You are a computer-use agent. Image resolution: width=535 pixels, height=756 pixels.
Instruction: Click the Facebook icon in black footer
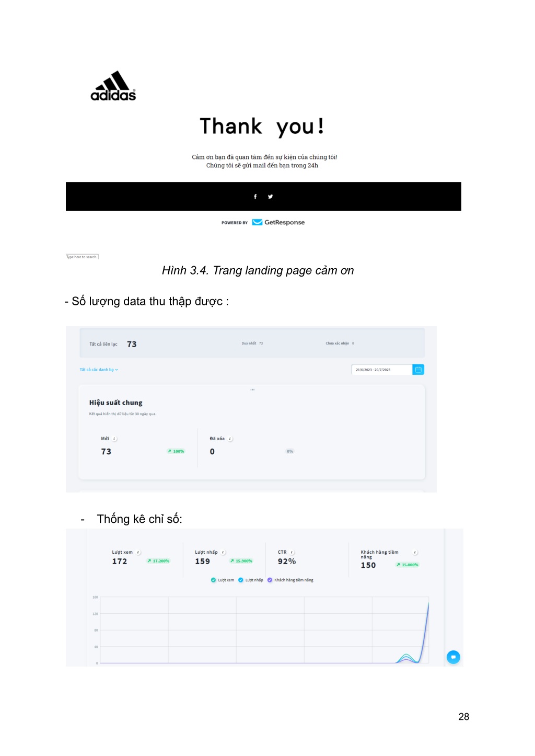pos(255,197)
